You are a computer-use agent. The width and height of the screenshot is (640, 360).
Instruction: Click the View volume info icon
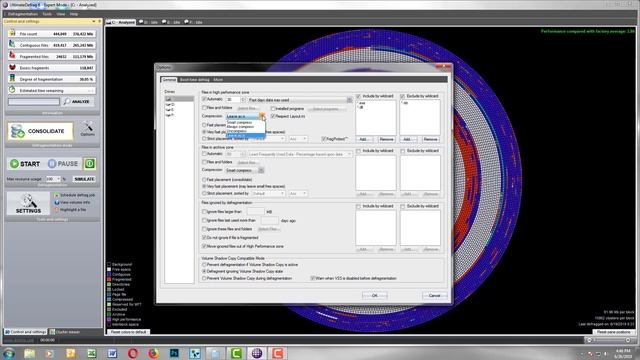57,202
